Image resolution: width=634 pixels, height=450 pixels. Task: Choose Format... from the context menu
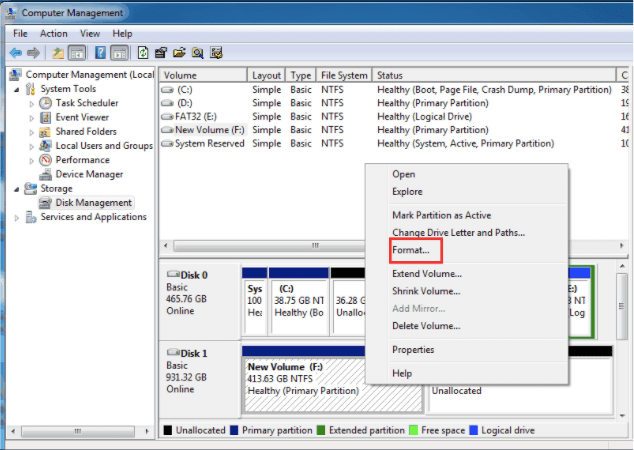tap(467, 250)
